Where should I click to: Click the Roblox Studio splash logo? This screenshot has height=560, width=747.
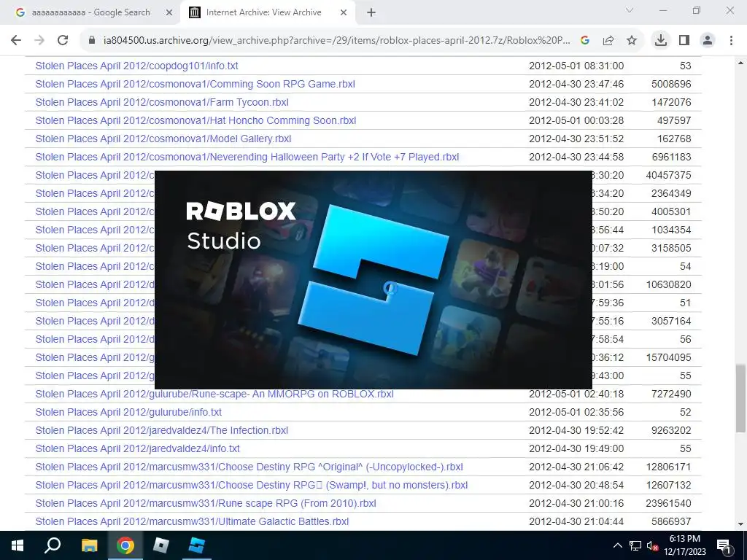click(373, 280)
